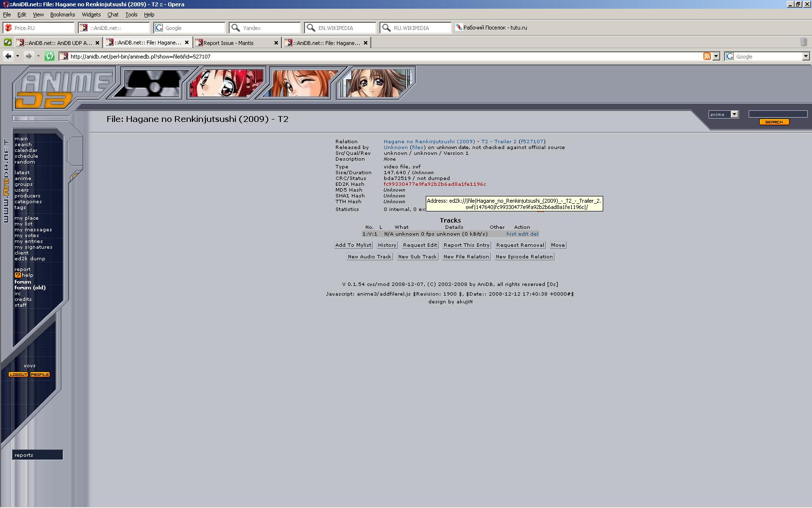Click the AniDB site search text field
The width and height of the screenshot is (812, 508).
click(778, 114)
